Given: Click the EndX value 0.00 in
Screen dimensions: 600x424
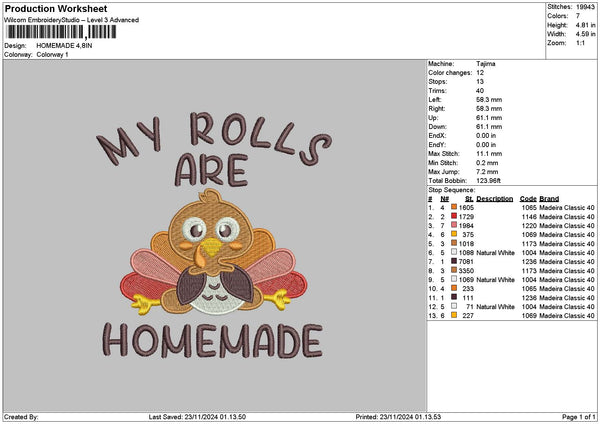Looking at the screenshot, I should (x=486, y=135).
